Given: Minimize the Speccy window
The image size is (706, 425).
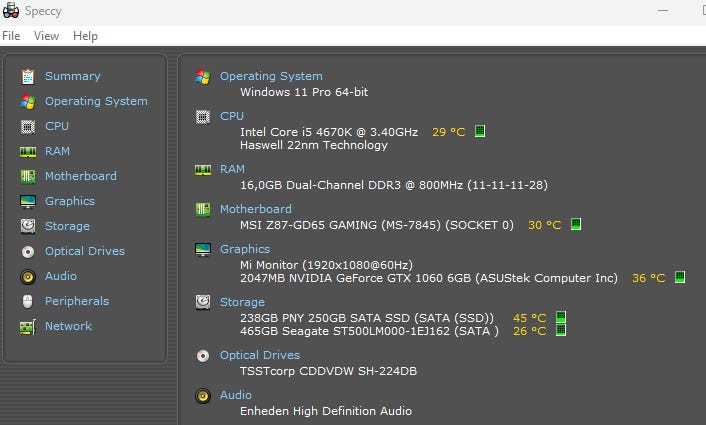Looking at the screenshot, I should pyautogui.click(x=663, y=10).
